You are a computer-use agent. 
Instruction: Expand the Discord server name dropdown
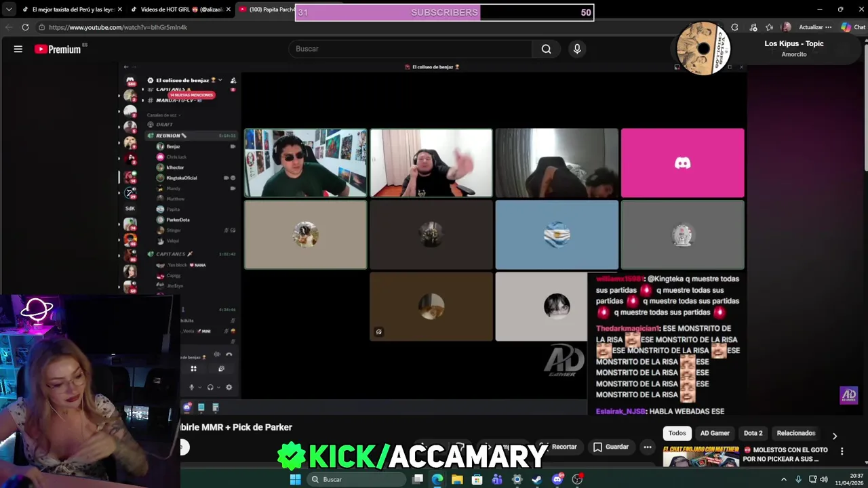[220, 80]
